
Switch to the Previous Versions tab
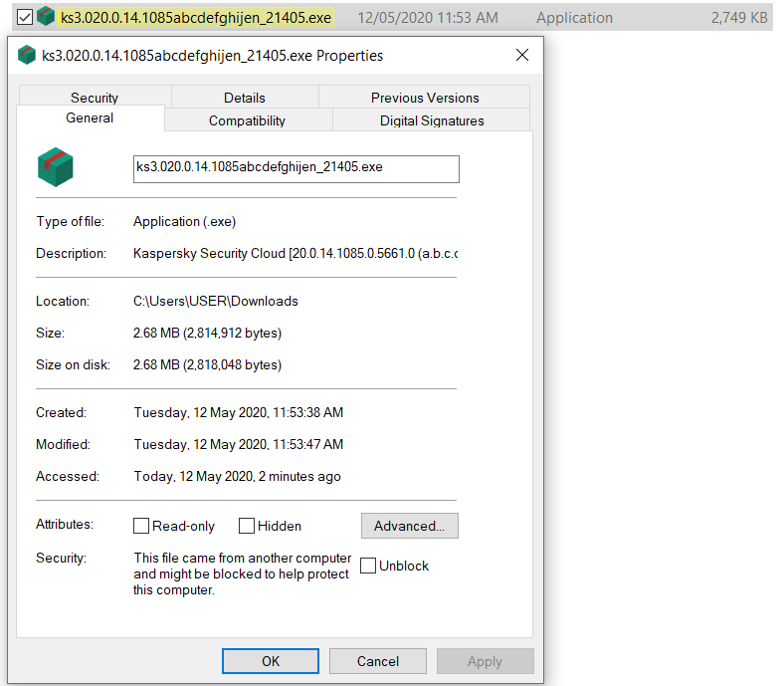click(425, 97)
